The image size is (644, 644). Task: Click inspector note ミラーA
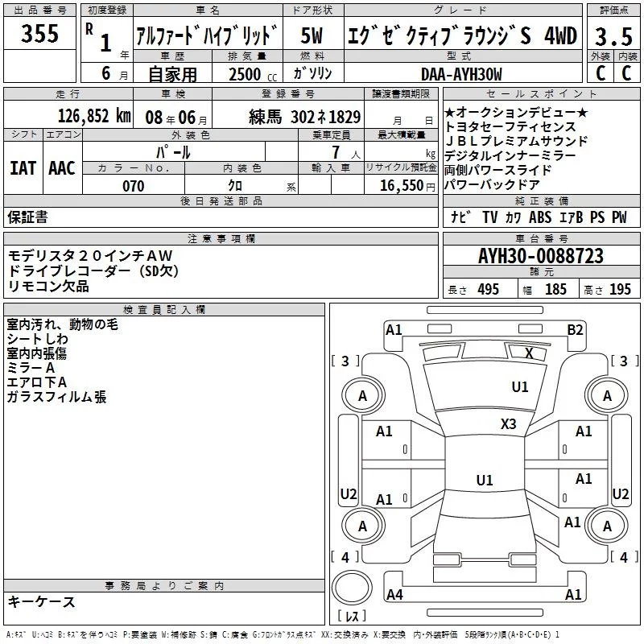coord(31,368)
